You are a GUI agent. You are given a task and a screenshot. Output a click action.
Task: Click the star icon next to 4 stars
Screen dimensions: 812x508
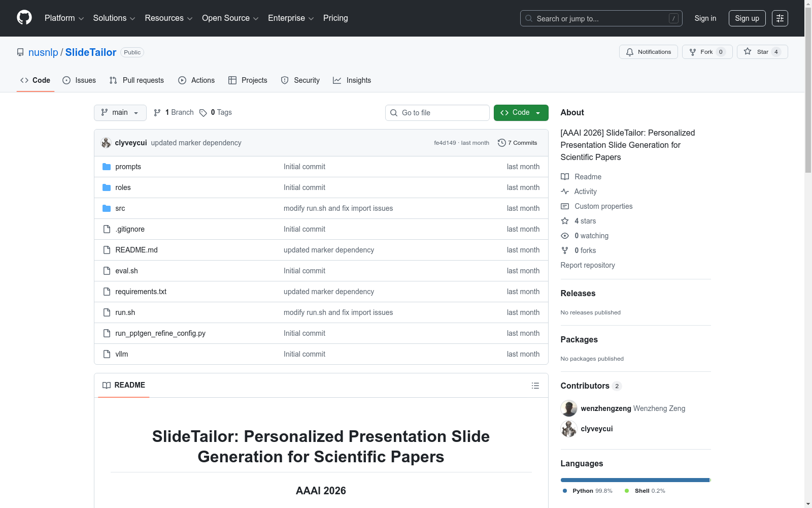565,221
